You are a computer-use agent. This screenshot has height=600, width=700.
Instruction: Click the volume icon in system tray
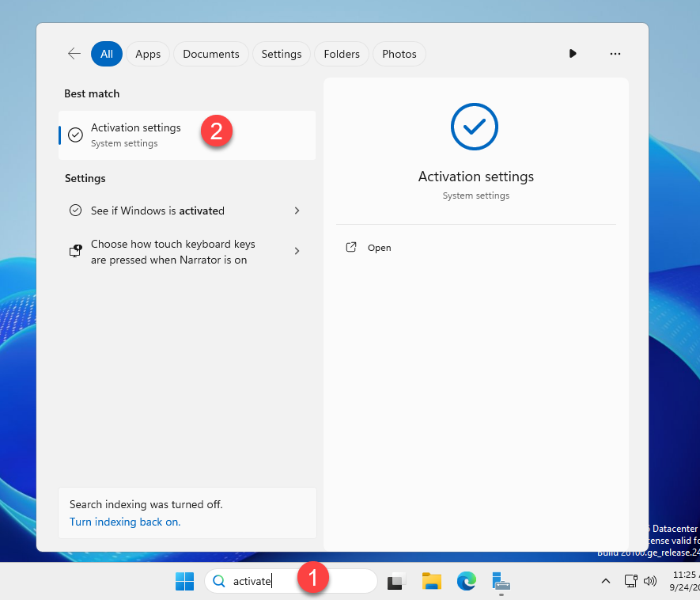pyautogui.click(x=650, y=580)
